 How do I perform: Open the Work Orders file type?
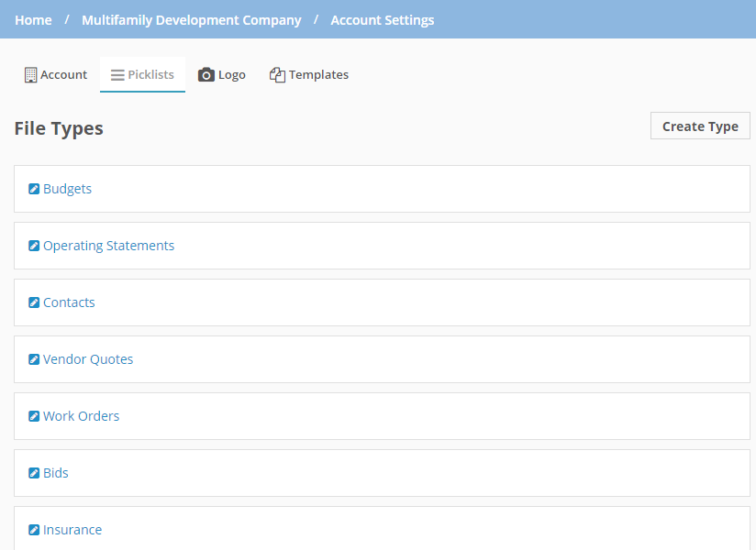coord(81,416)
